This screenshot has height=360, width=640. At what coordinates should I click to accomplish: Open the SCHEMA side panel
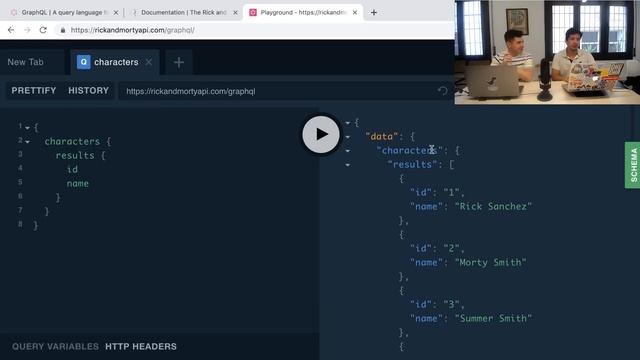tap(633, 165)
